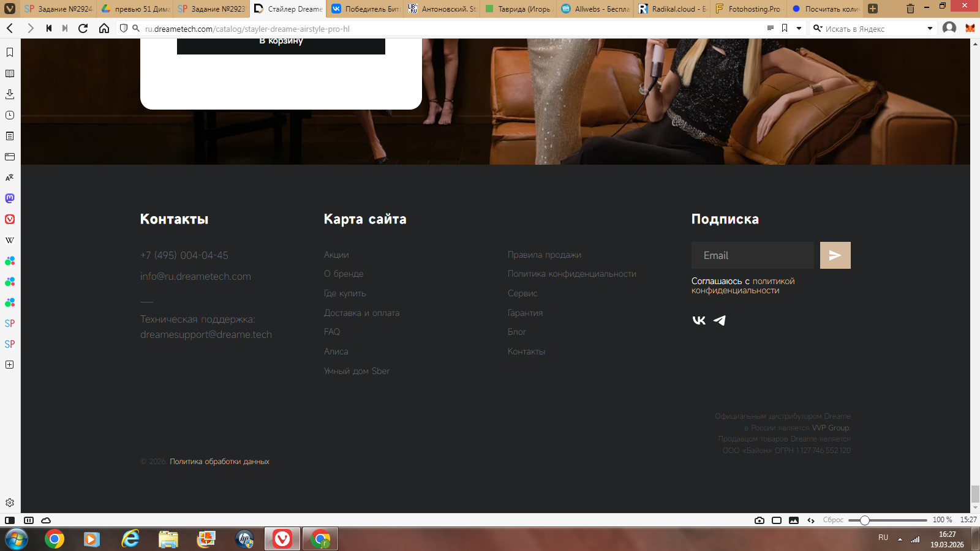The height and width of the screenshot is (551, 980).
Task: Click the VK social icon in footer
Action: tap(699, 320)
